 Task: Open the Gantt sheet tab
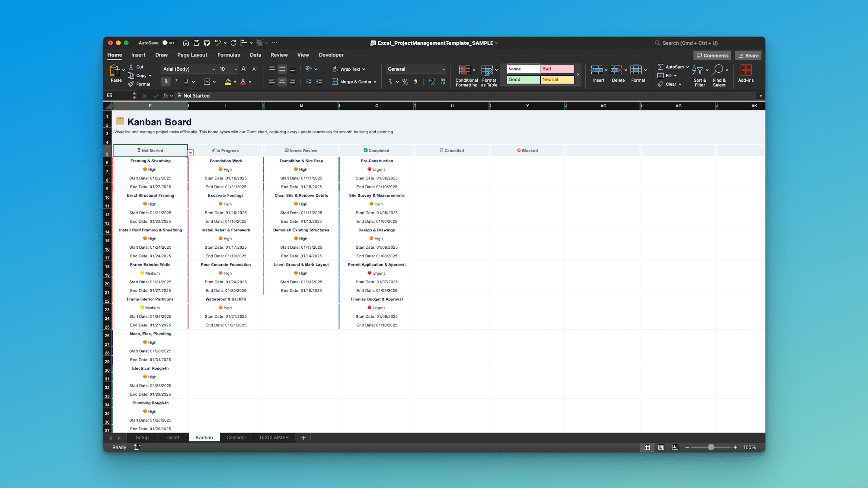pyautogui.click(x=173, y=437)
